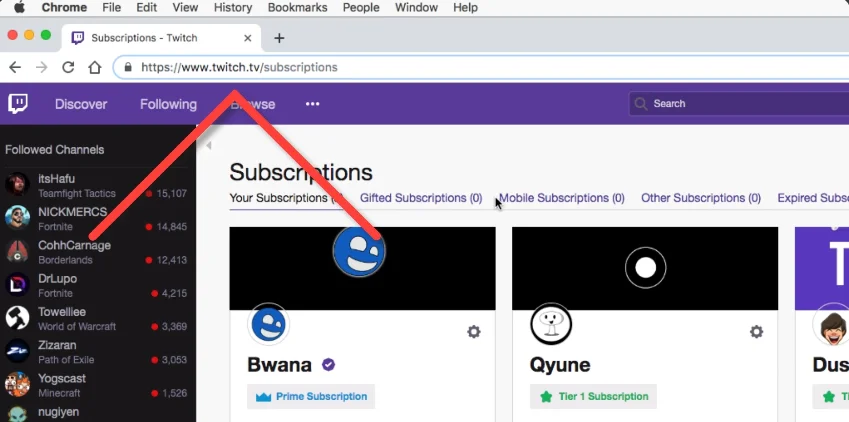Click the 'Teamfight Tactics' game label
This screenshot has height=422, width=849.
[77, 193]
